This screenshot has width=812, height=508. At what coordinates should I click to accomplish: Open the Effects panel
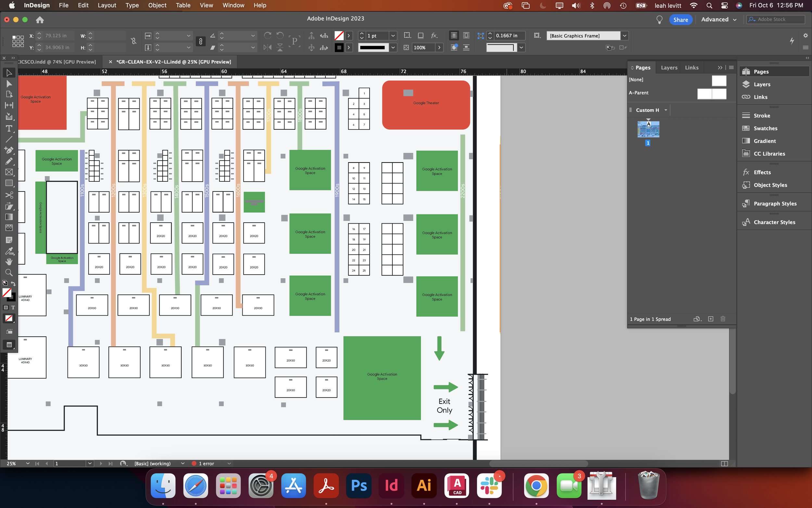tap(762, 172)
